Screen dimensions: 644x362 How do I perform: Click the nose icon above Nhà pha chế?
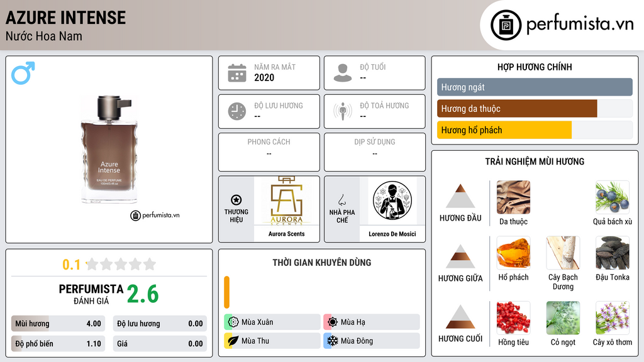(341, 200)
